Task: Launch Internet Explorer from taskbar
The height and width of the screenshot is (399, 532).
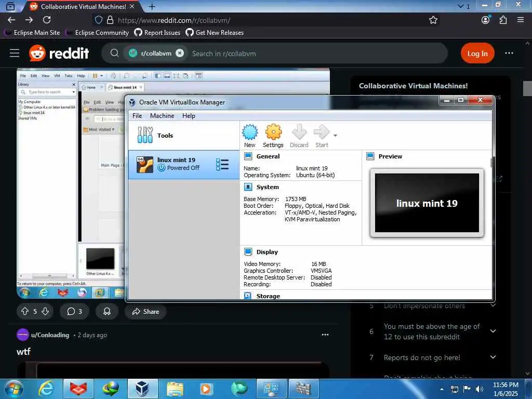Action: (46, 389)
